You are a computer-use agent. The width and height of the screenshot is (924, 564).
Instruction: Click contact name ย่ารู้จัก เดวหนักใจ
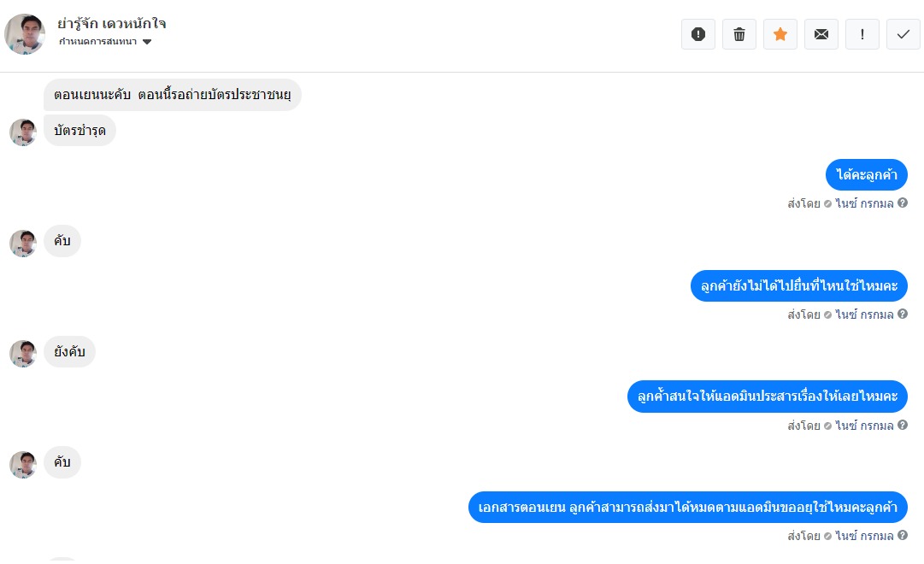click(112, 24)
